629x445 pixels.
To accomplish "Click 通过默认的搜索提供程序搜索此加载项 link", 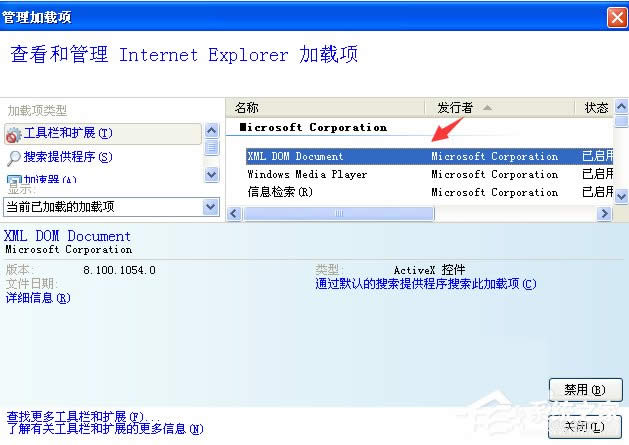I will coord(426,284).
